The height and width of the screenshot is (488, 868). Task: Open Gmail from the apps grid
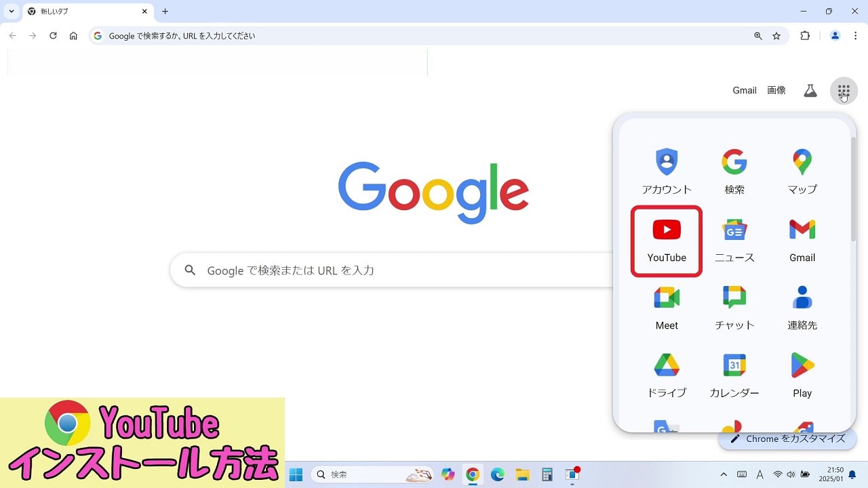(x=802, y=241)
